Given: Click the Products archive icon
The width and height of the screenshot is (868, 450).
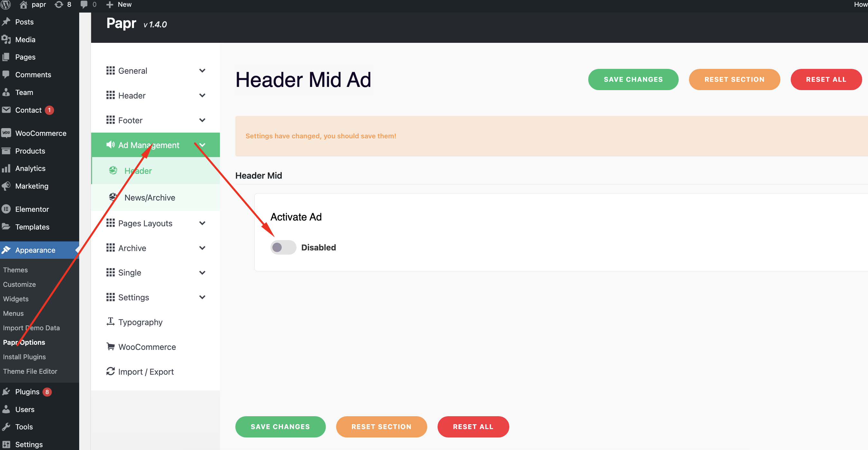Looking at the screenshot, I should point(6,151).
